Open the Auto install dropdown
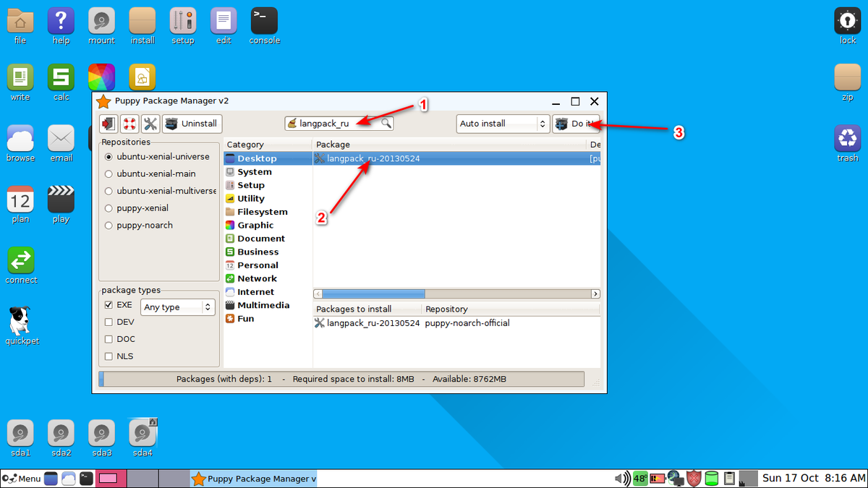Screen dimensions: 868x488 click(x=503, y=124)
